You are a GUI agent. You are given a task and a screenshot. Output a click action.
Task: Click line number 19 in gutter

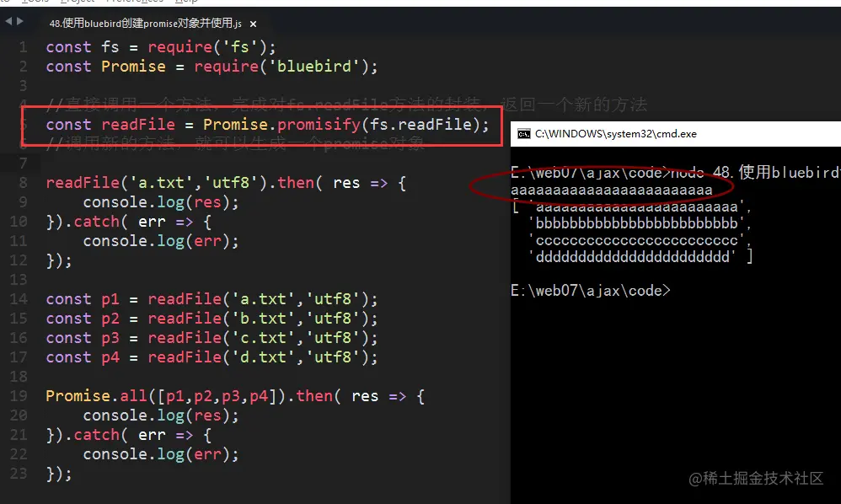coord(19,396)
